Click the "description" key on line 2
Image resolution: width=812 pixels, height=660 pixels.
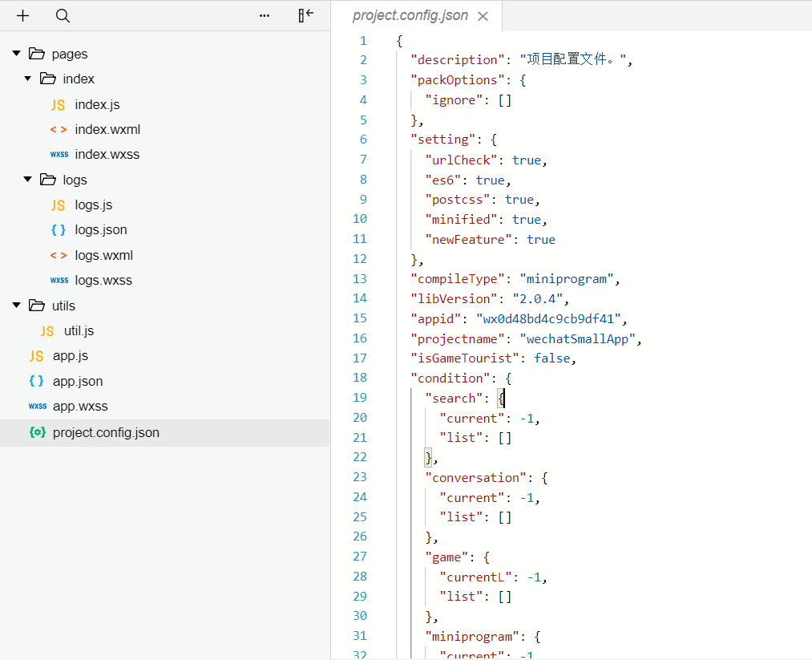457,60
